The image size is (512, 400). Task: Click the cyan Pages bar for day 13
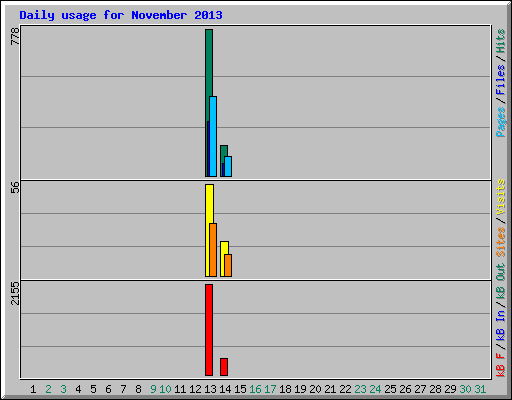pyautogui.click(x=213, y=137)
